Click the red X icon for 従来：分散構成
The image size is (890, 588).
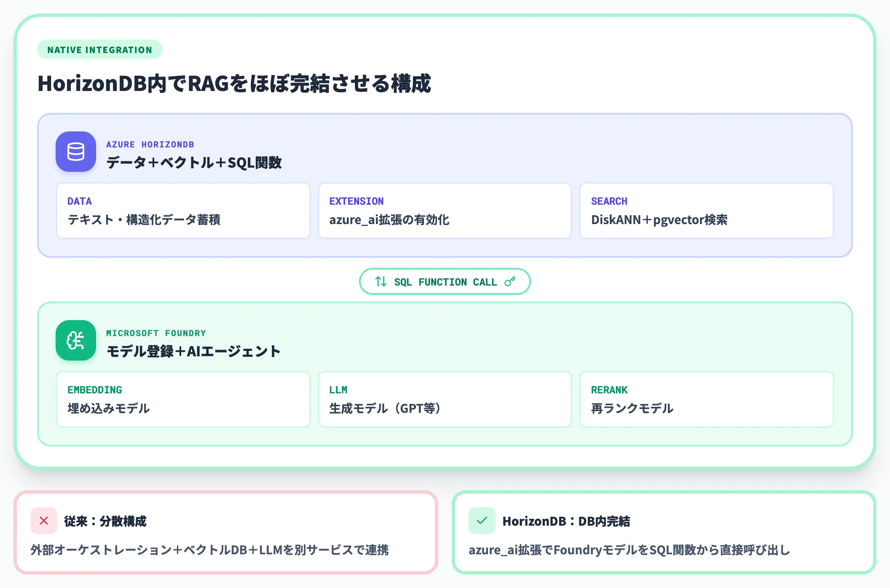pyautogui.click(x=44, y=521)
